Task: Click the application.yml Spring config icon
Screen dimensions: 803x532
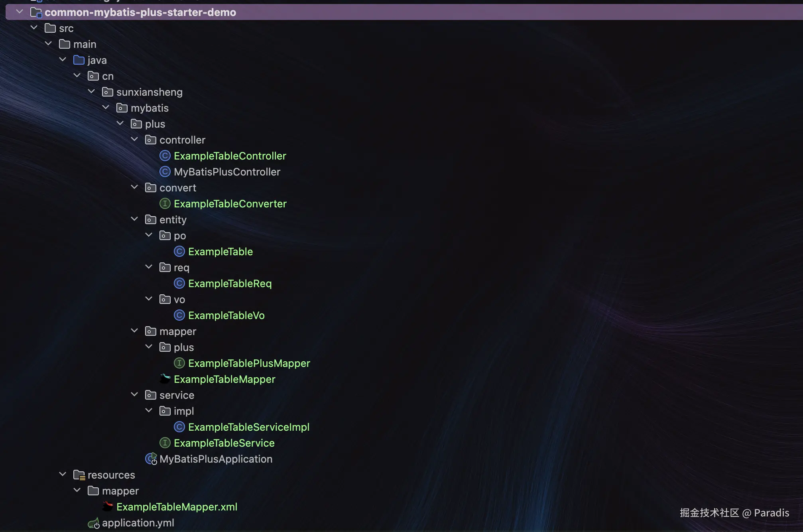Action: (x=93, y=523)
